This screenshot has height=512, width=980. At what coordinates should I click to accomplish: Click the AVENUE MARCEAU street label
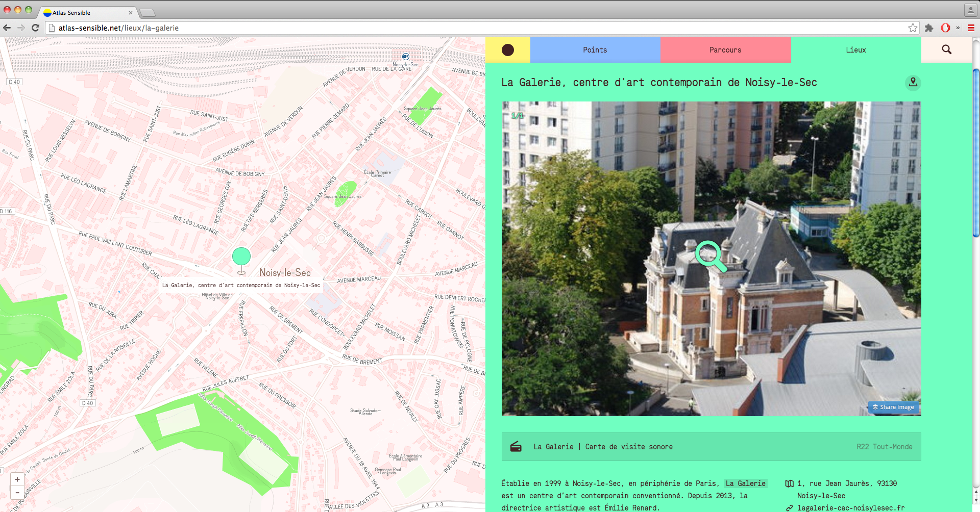359,279
